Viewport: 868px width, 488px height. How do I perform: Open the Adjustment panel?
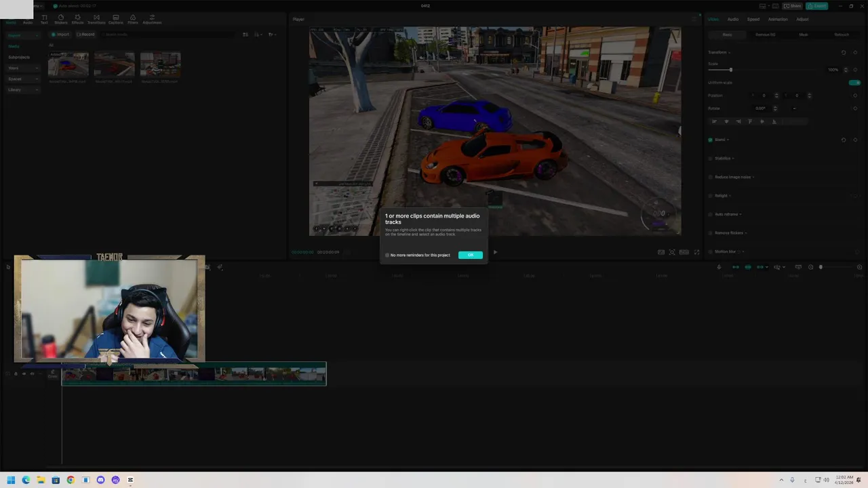(152, 20)
